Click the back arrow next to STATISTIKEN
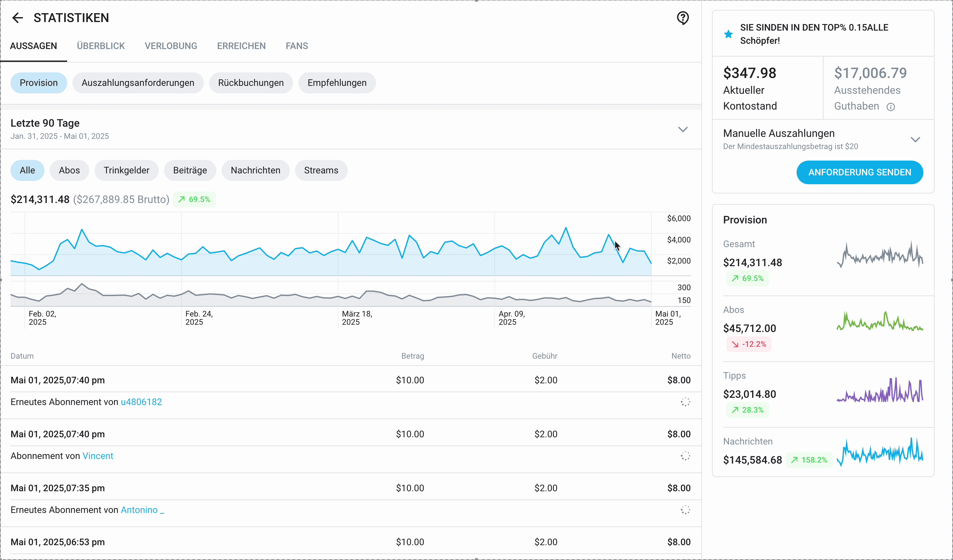The width and height of the screenshot is (953, 560). pyautogui.click(x=17, y=18)
